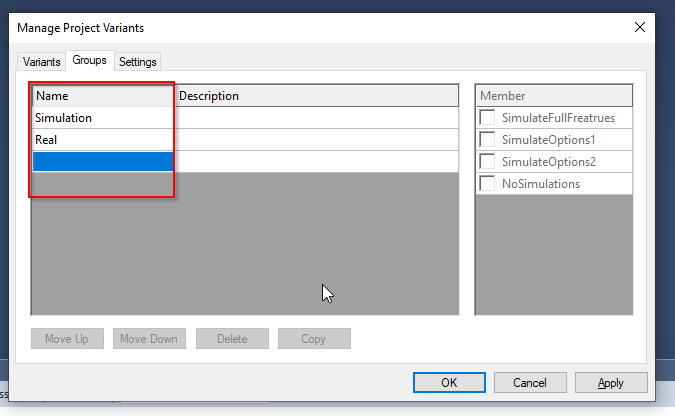Click the Copy button
This screenshot has width=675, height=416.
(314, 339)
